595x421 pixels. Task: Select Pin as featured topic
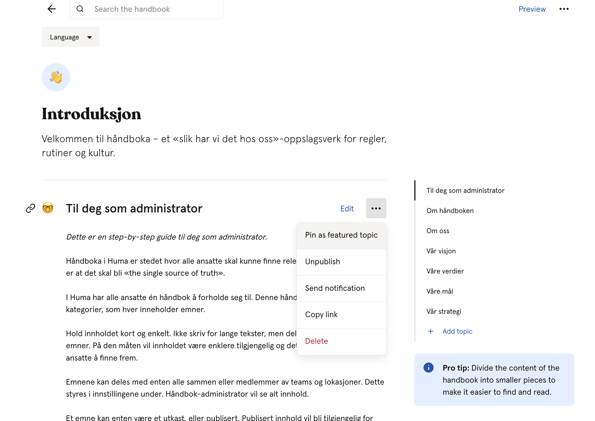[341, 235]
